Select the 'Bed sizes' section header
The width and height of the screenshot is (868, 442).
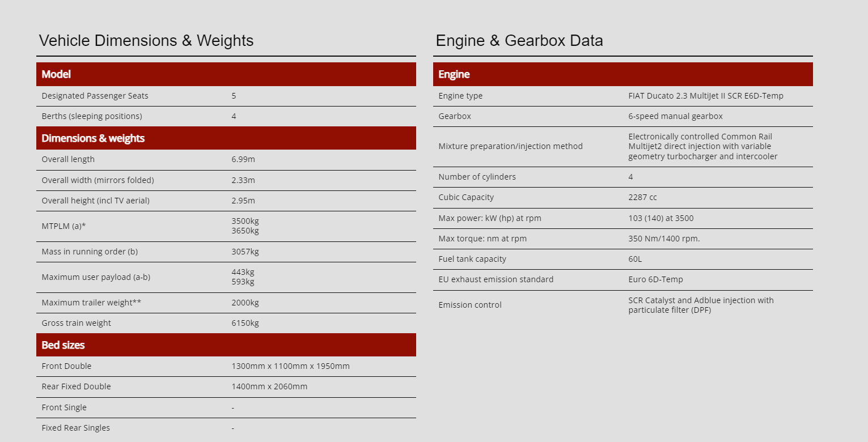point(226,345)
